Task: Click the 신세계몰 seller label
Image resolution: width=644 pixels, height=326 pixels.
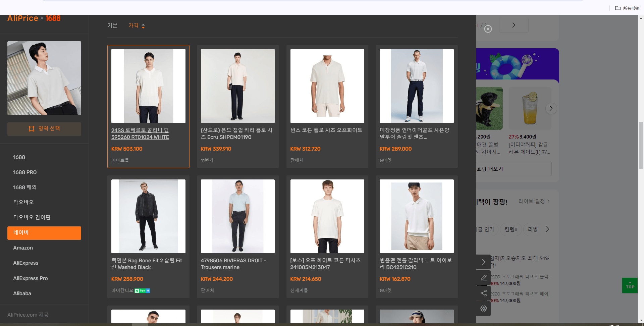Action: pyautogui.click(x=299, y=290)
